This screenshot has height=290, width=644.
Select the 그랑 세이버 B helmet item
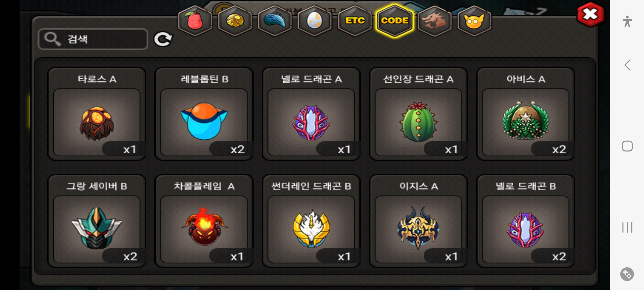pos(97,221)
